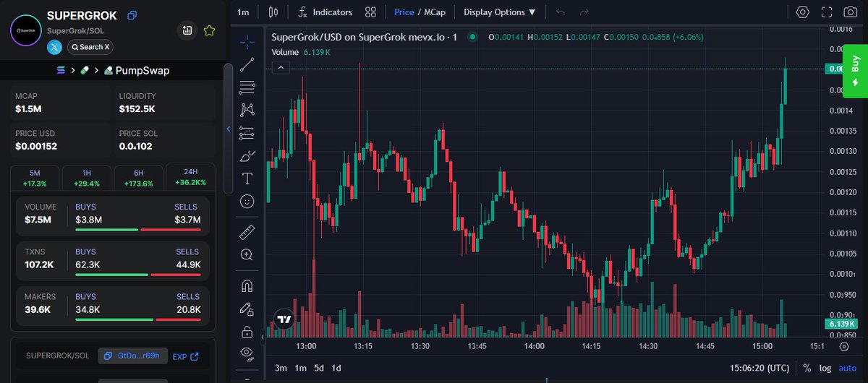Image resolution: width=868 pixels, height=383 pixels.
Task: Click the Search X button
Action: pyautogui.click(x=90, y=47)
